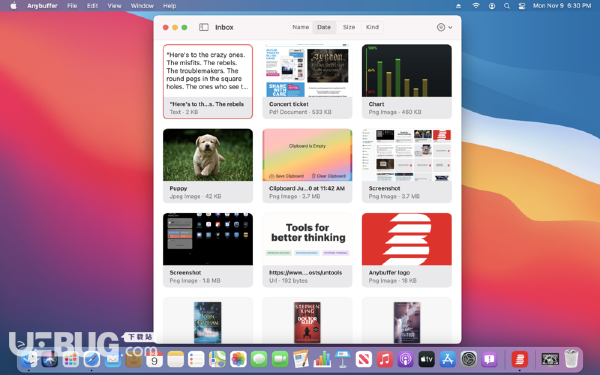Open Numbers from the Dock
600x375 pixels.
(322, 359)
